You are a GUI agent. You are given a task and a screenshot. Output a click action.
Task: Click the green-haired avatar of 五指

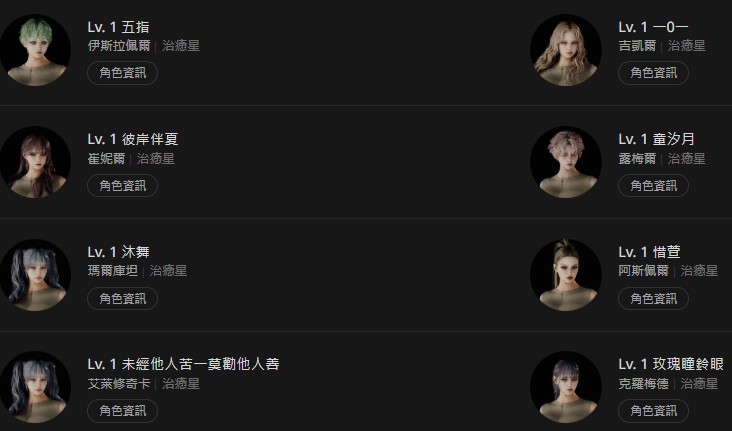point(35,50)
